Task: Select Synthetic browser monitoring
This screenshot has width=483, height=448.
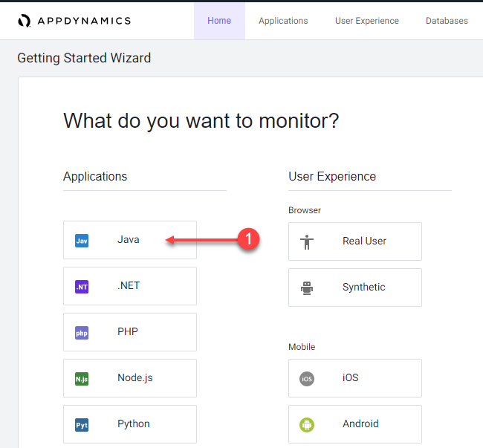Action: coord(355,288)
